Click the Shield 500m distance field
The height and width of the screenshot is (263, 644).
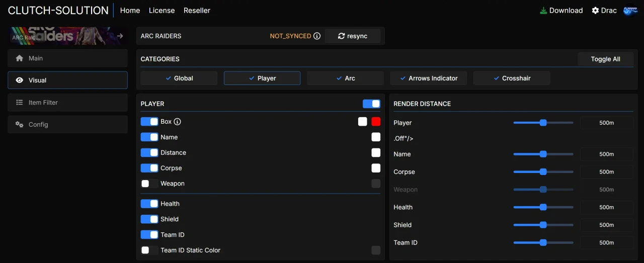607,225
